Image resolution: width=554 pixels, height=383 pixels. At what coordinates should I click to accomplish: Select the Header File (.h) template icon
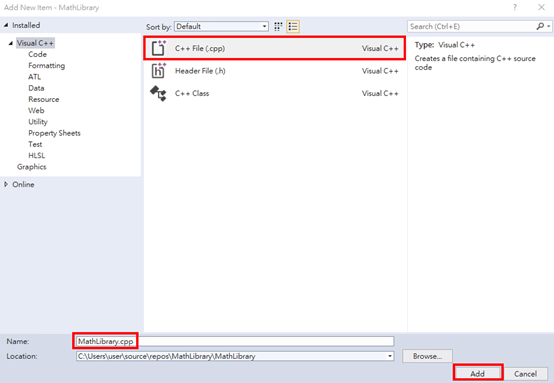click(x=158, y=71)
